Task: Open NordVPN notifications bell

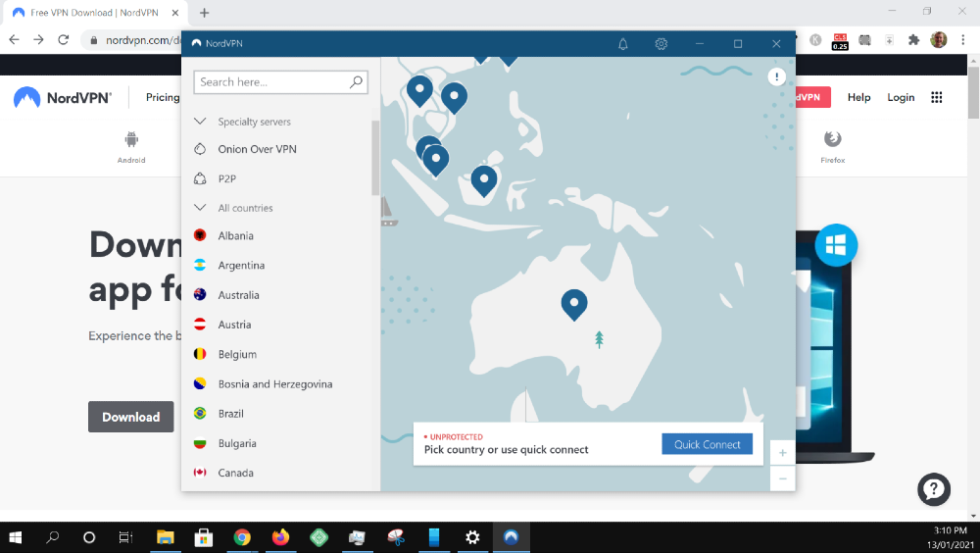Action: (x=623, y=44)
